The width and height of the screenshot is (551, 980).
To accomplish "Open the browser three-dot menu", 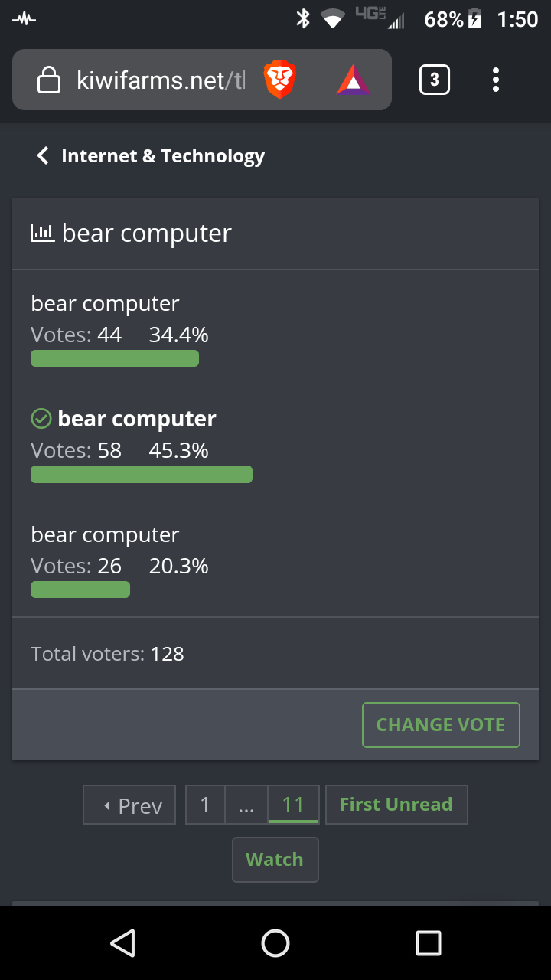I will 496,80.
